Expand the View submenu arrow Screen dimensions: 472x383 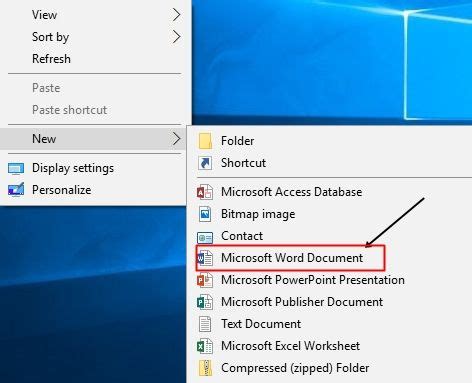pyautogui.click(x=176, y=15)
